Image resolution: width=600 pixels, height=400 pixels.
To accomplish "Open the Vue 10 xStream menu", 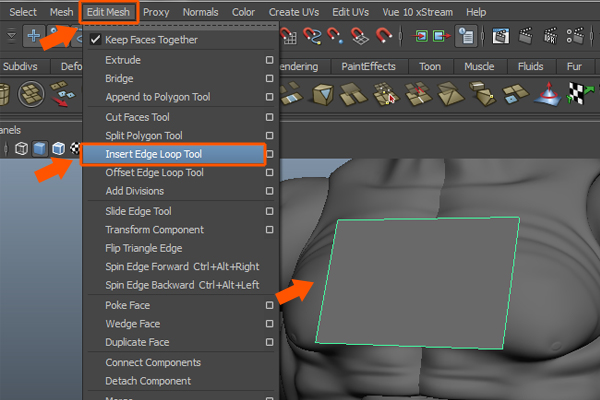I will pos(417,12).
